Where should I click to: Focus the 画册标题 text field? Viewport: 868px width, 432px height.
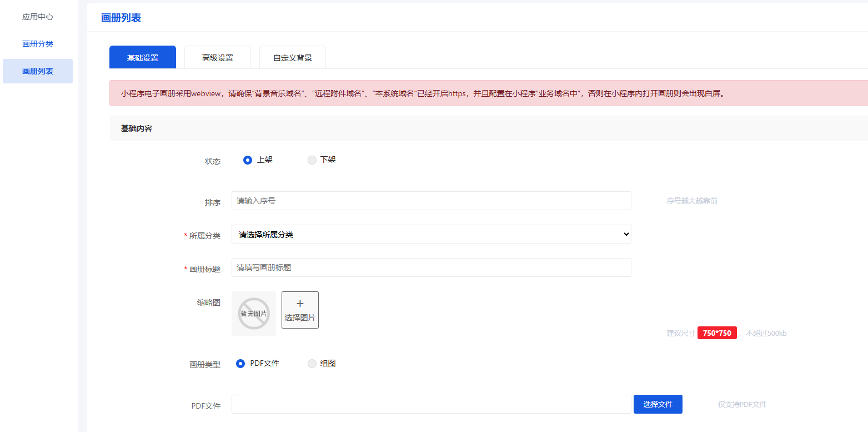tap(431, 267)
